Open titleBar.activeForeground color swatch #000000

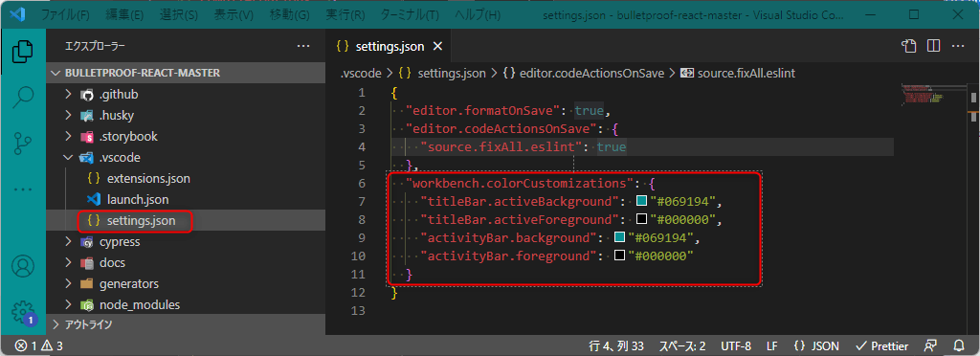pyautogui.click(x=641, y=219)
